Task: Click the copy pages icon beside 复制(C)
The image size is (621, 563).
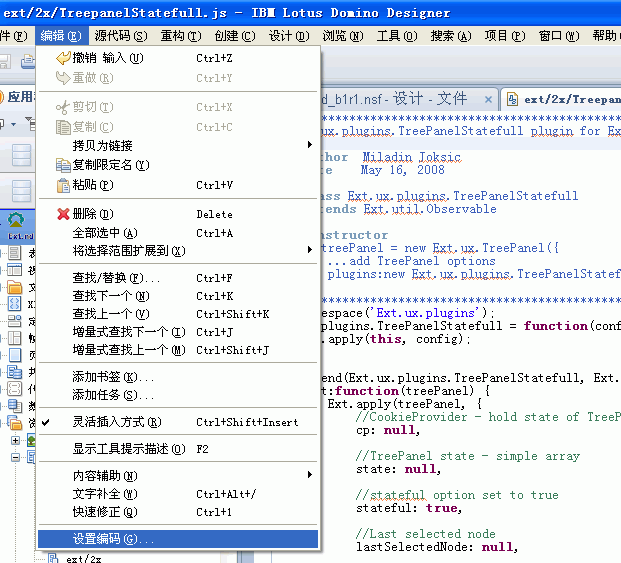Action: (x=63, y=127)
